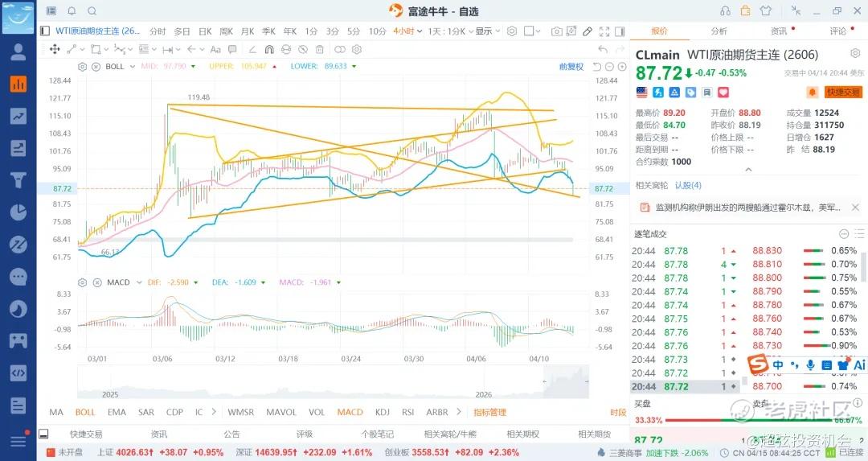Toggle the square layout checkbox in chart toolbar
The height and width of the screenshot is (461, 868).
(529, 31)
